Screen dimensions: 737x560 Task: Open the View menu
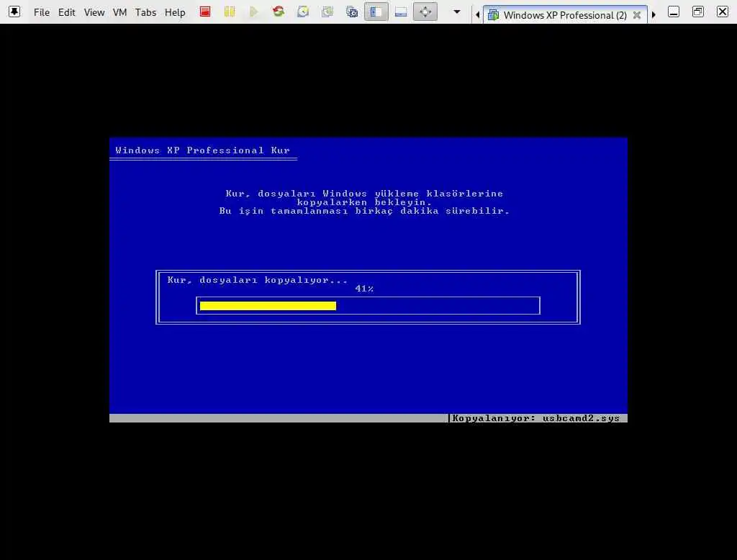point(94,12)
